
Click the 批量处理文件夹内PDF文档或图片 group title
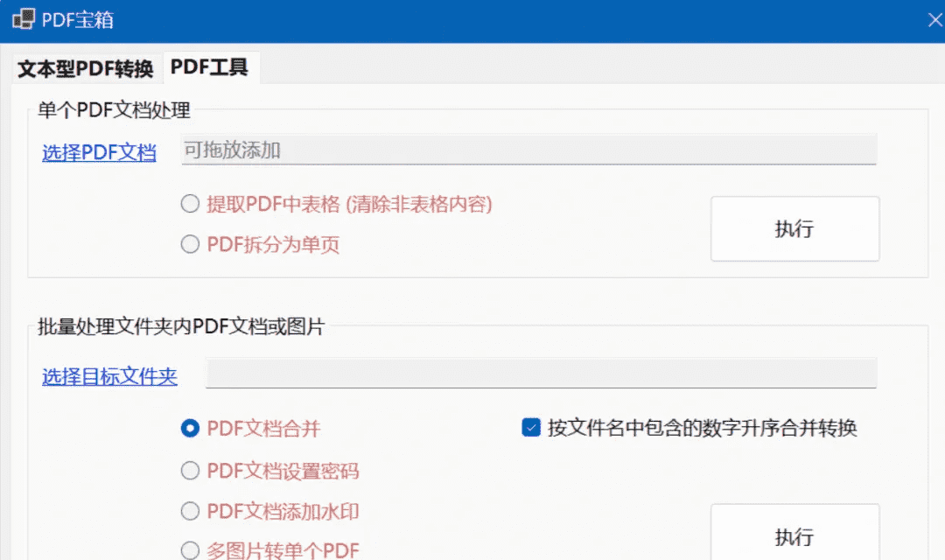[x=181, y=326]
